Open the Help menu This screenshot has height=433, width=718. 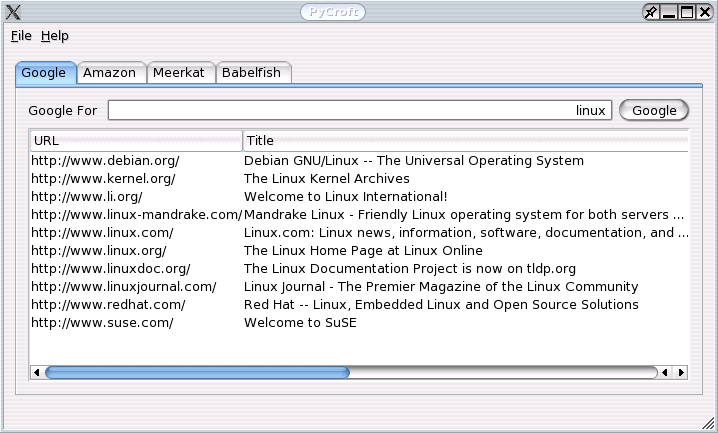point(55,36)
